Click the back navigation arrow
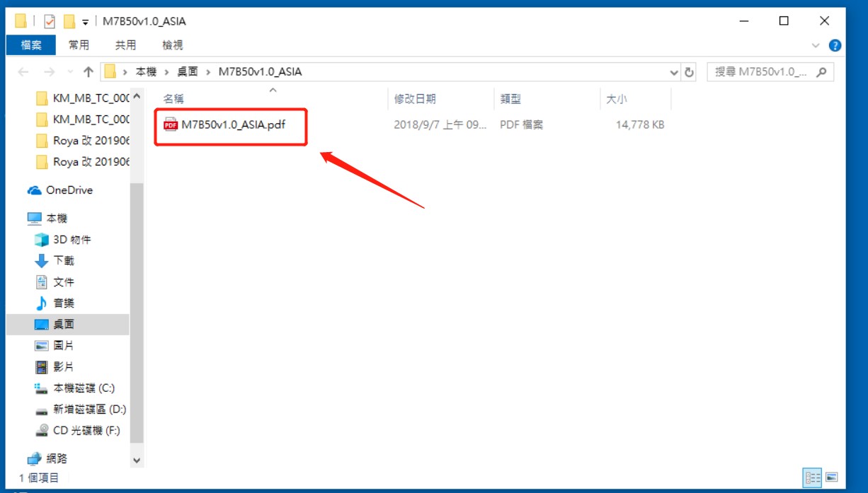Screen dimensions: 868x493 (x=23, y=72)
